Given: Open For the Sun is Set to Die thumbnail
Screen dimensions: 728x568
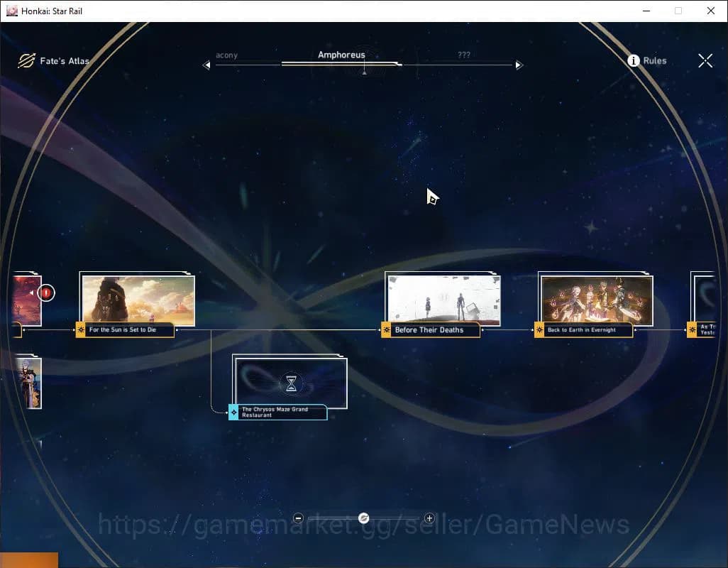Looking at the screenshot, I should (138, 300).
